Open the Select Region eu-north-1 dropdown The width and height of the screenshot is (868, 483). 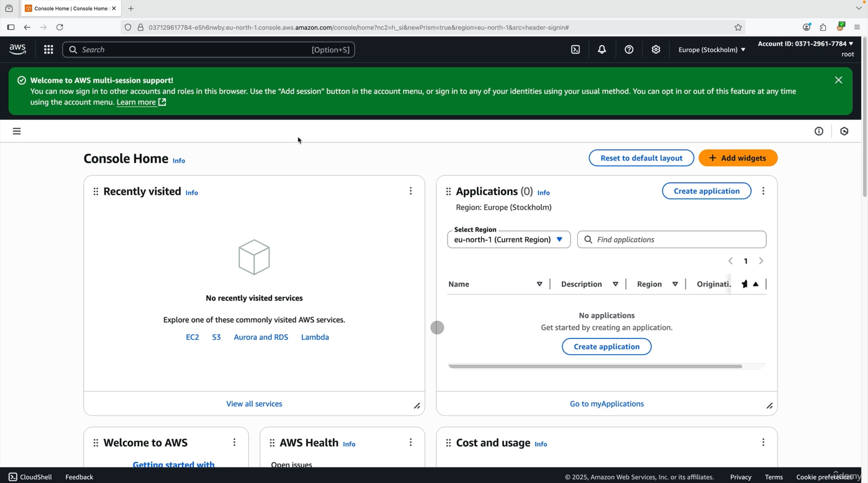pos(509,239)
